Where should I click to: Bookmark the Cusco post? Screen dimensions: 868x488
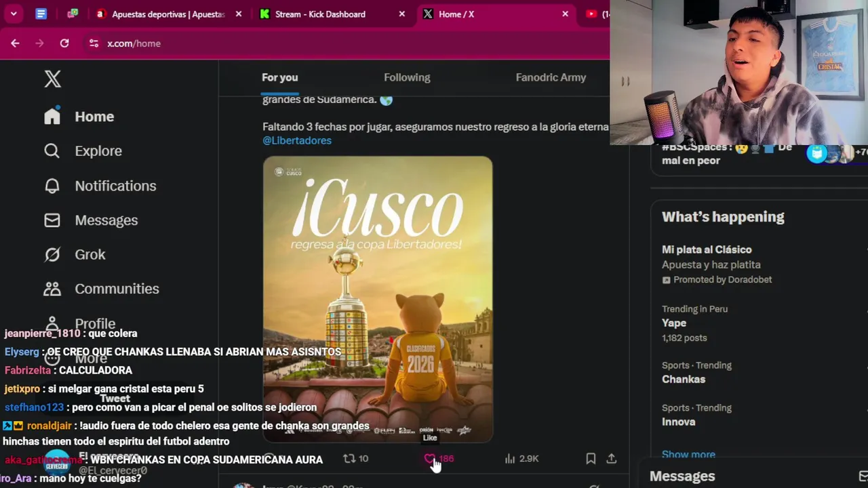pyautogui.click(x=591, y=459)
